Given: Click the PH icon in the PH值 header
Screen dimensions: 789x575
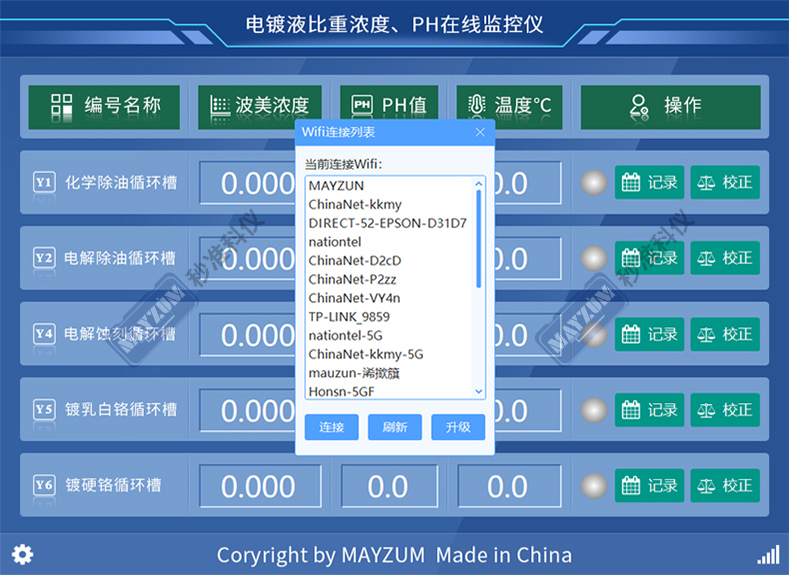Looking at the screenshot, I should pyautogui.click(x=362, y=105).
